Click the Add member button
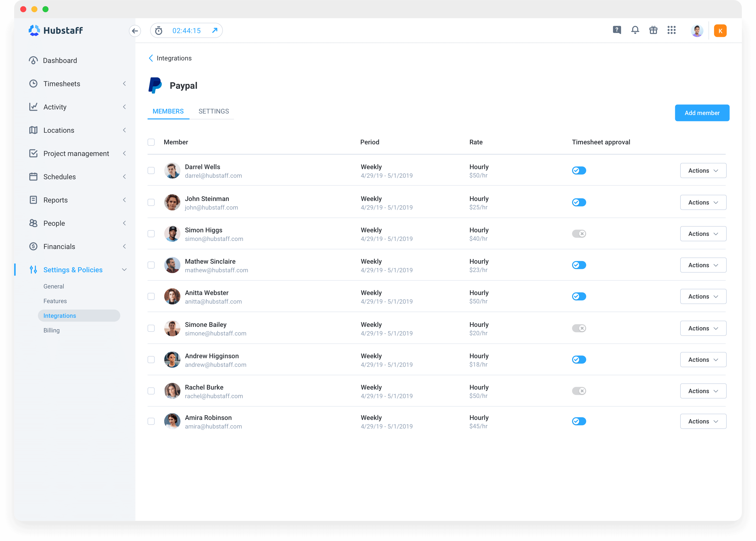 coord(702,112)
